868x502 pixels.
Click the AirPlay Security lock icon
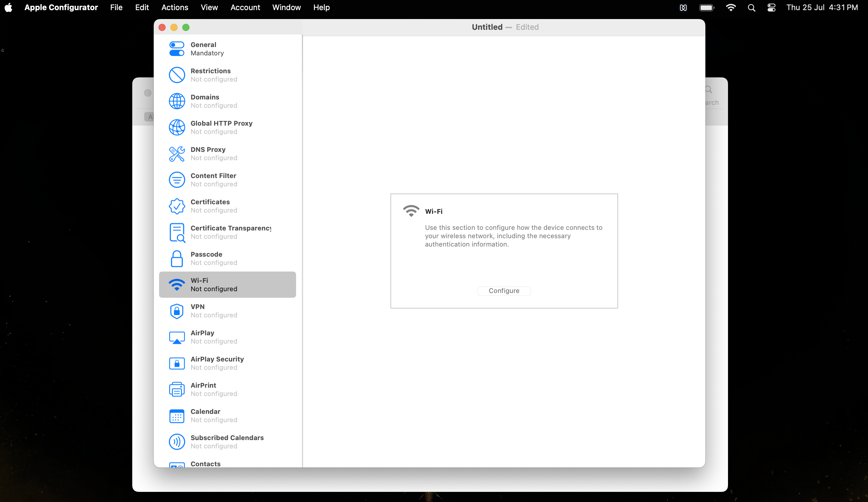point(177,363)
